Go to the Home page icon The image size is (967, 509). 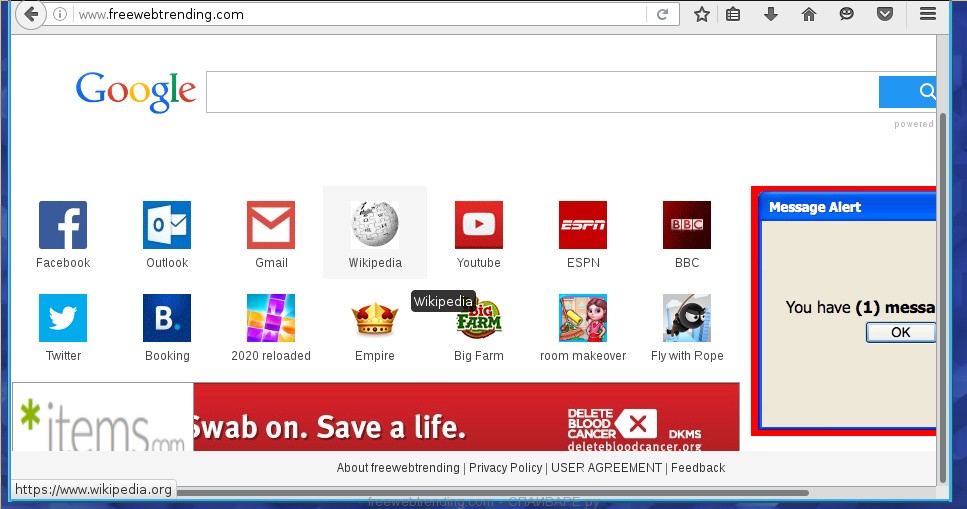809,14
